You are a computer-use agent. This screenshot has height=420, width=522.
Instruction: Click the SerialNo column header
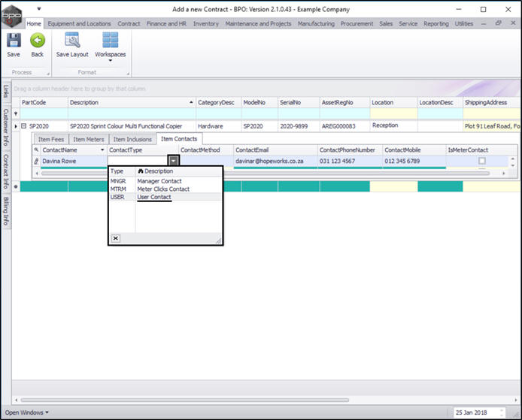(x=299, y=102)
